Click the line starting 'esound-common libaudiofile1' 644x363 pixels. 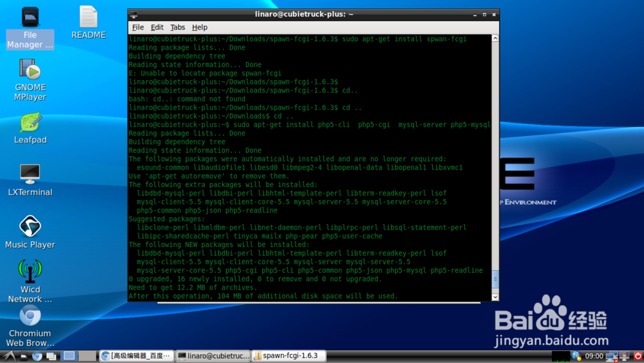tap(299, 168)
